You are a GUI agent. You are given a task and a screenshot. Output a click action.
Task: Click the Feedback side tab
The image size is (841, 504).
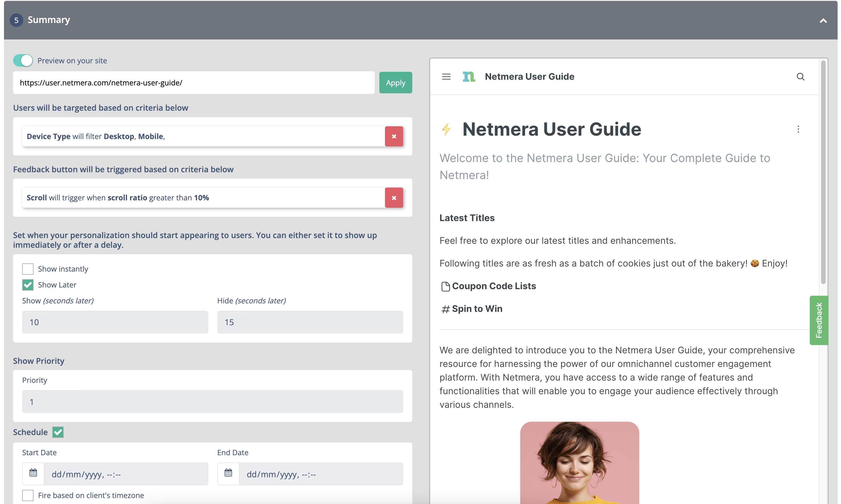pos(819,320)
